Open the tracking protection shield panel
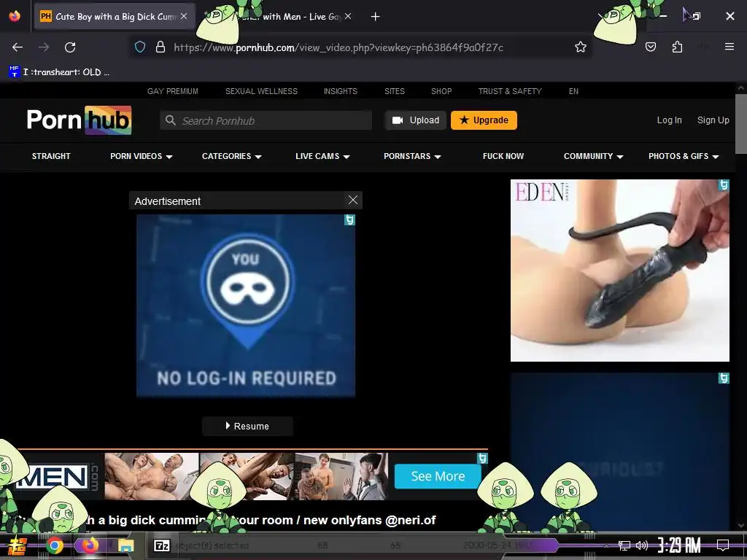 pos(140,47)
